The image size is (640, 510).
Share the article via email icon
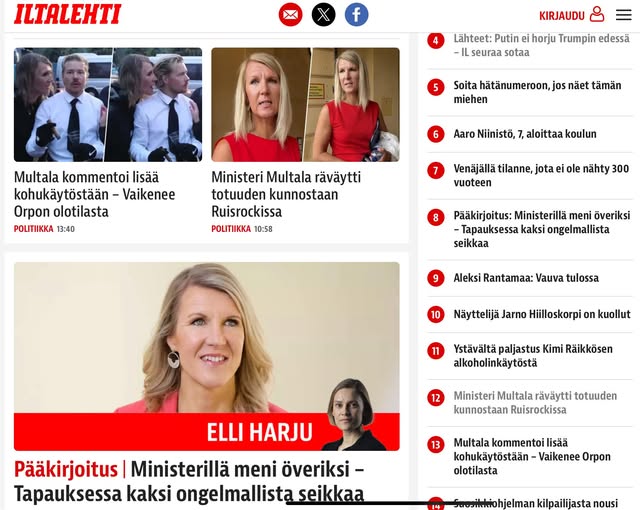click(291, 15)
